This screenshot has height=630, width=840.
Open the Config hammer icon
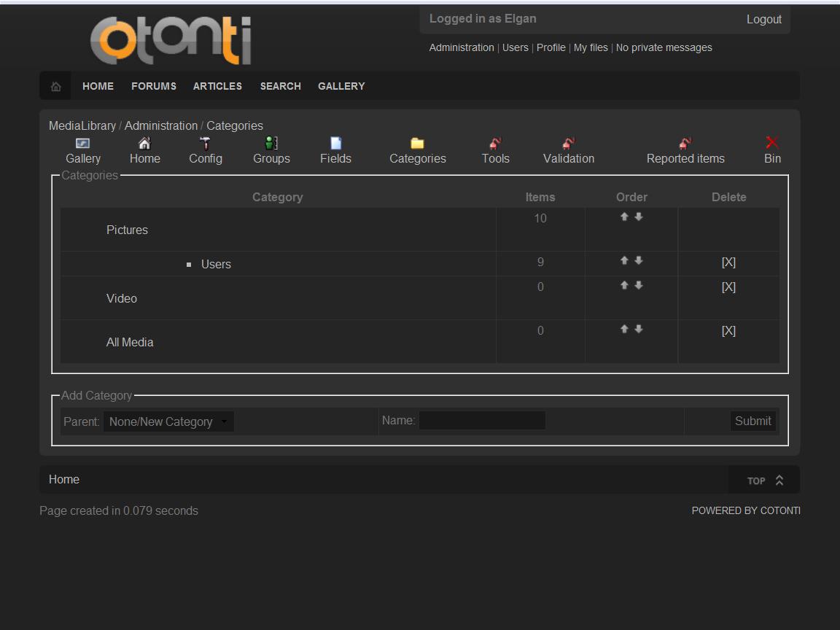click(206, 144)
